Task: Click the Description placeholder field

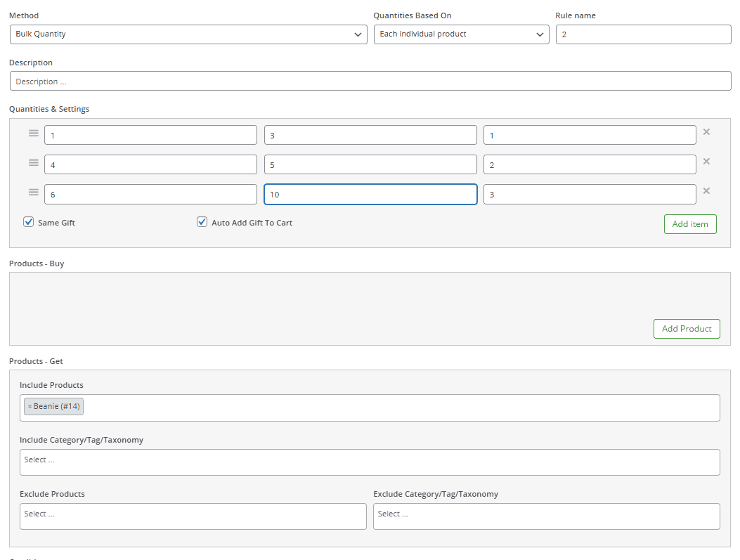Action: (370, 80)
